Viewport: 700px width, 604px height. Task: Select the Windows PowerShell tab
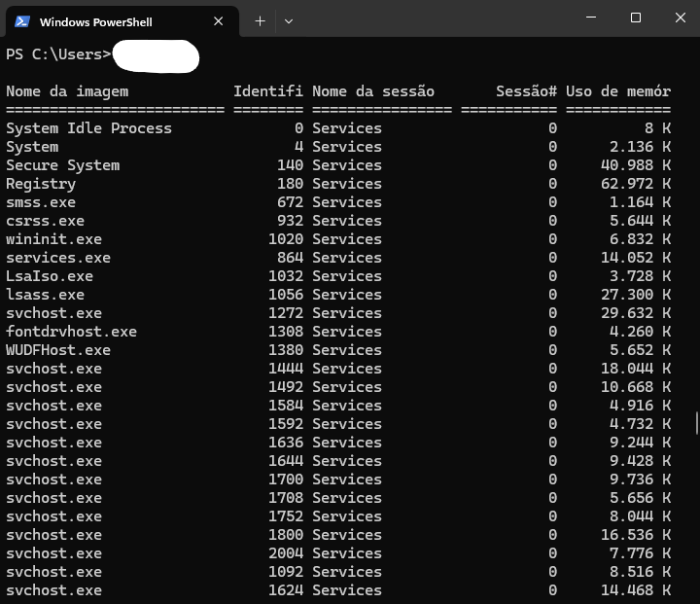pyautogui.click(x=122, y=21)
